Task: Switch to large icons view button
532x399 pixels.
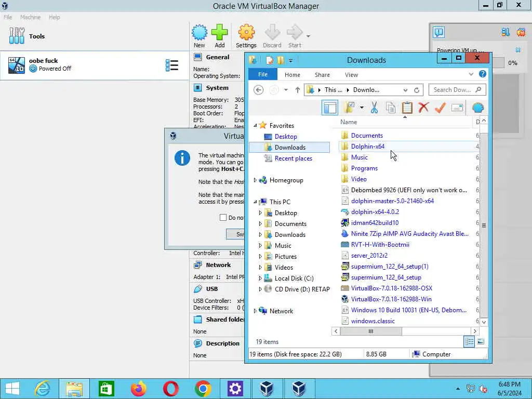Action: coord(481,342)
